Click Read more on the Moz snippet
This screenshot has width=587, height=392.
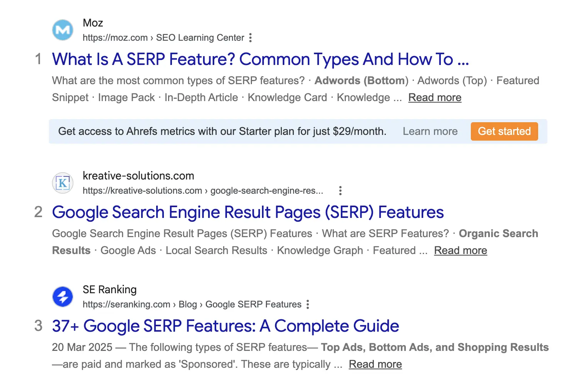click(435, 98)
